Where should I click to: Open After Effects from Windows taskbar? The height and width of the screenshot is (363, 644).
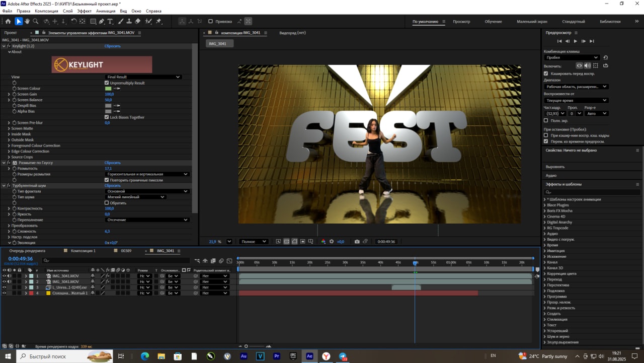point(309,356)
